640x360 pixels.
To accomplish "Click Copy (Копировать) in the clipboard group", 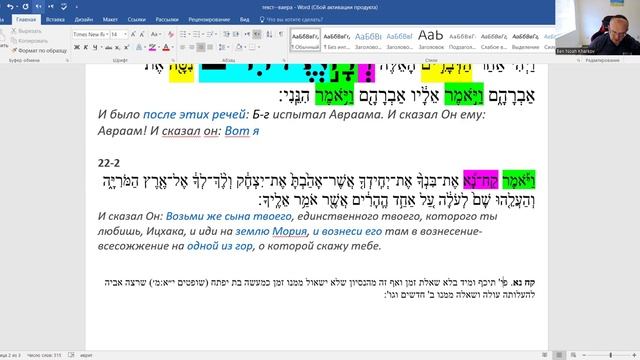I will (x=29, y=41).
